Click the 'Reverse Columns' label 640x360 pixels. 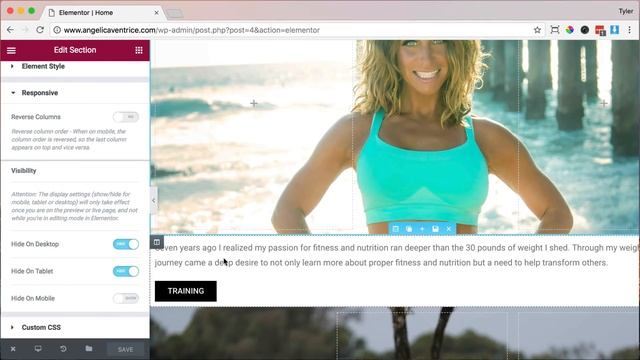tap(36, 117)
